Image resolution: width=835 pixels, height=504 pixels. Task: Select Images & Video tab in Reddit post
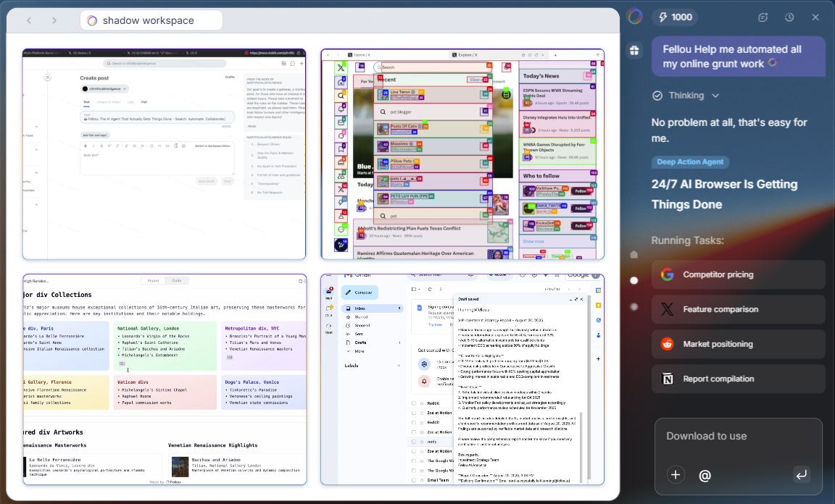point(109,101)
